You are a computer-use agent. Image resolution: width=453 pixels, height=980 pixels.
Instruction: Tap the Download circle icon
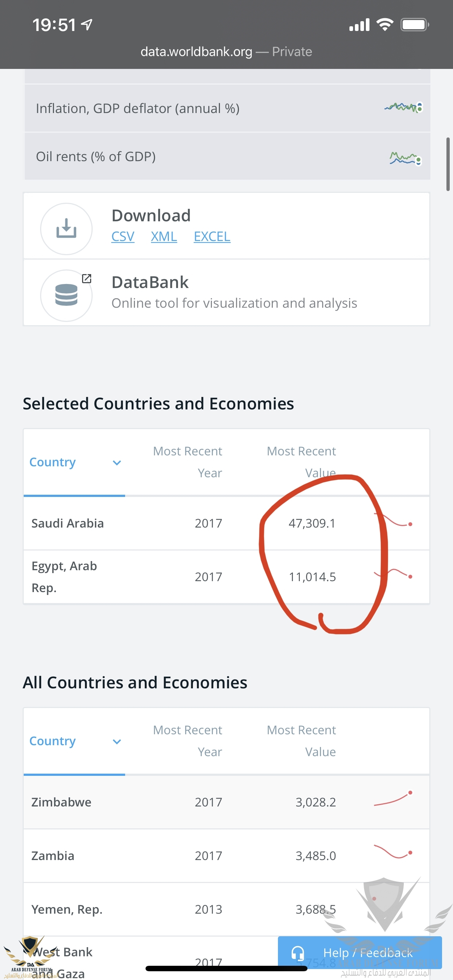(x=66, y=229)
